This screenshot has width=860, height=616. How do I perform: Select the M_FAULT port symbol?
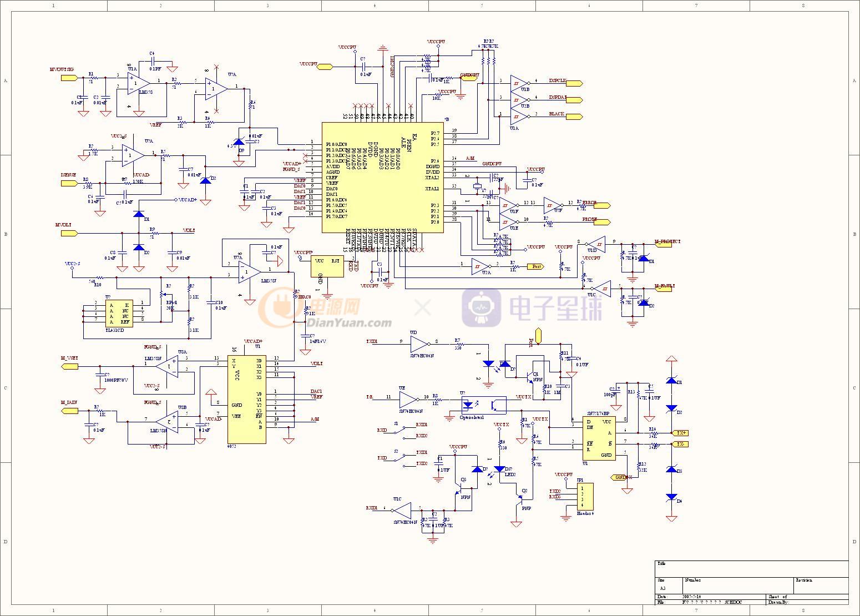pyautogui.click(x=663, y=289)
